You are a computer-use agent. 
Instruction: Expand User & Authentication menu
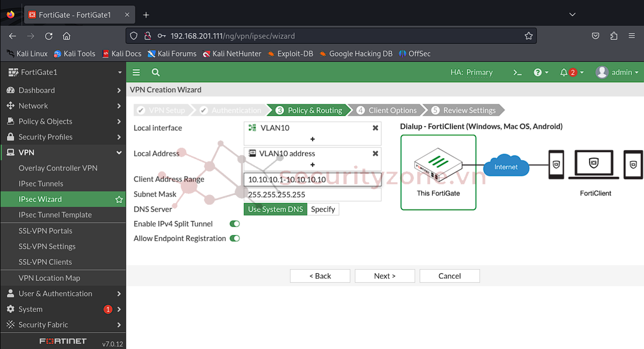coord(63,293)
